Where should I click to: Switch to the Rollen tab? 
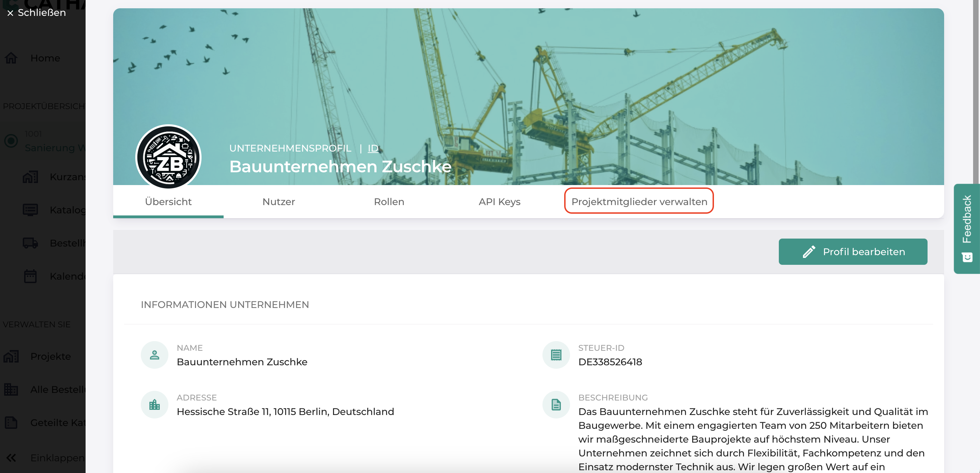pyautogui.click(x=389, y=202)
